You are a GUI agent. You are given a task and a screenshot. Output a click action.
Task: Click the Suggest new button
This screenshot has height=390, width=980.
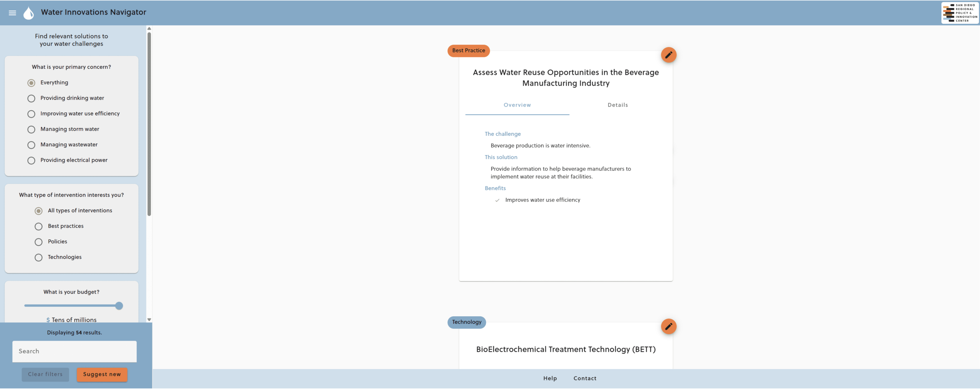coord(102,374)
